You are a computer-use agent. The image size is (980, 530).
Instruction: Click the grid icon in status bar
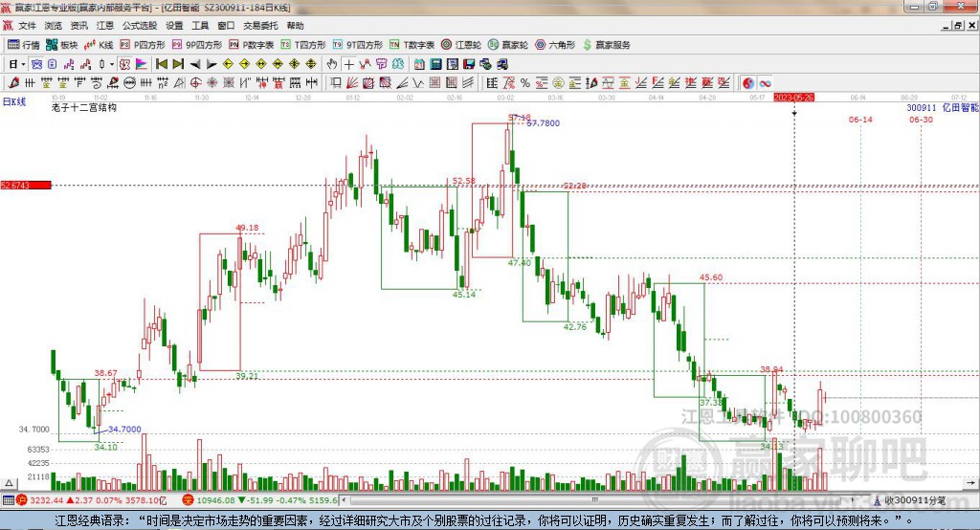tap(8, 500)
